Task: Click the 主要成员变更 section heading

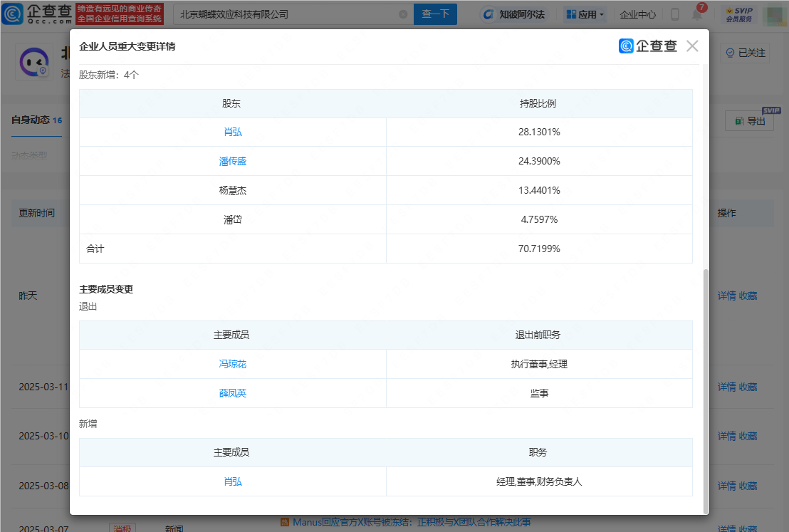Action: [x=106, y=289]
